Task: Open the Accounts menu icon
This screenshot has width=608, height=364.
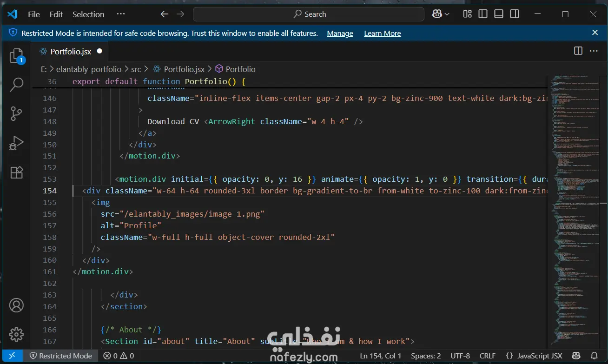Action: click(16, 305)
